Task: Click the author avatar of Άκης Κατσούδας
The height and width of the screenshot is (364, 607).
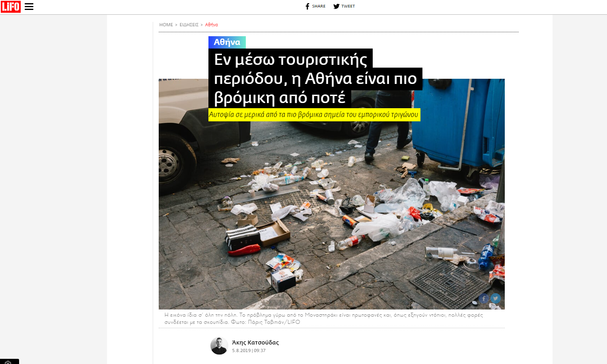Action: pyautogui.click(x=219, y=346)
